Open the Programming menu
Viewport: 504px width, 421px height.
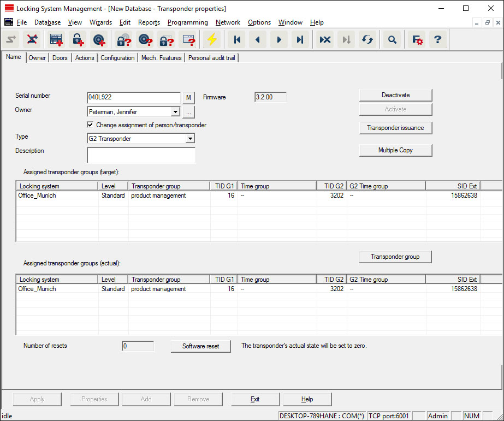187,22
